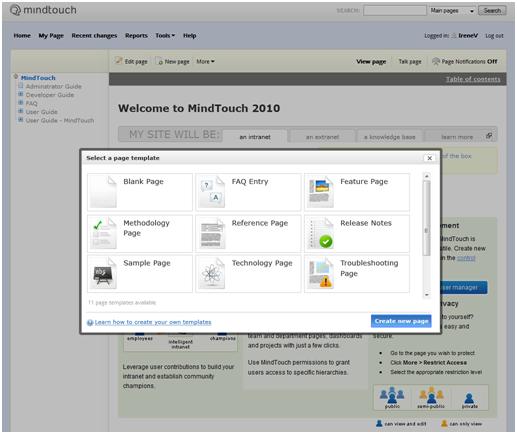The image size is (517, 434).
Task: Click the View page link
Action: (371, 62)
